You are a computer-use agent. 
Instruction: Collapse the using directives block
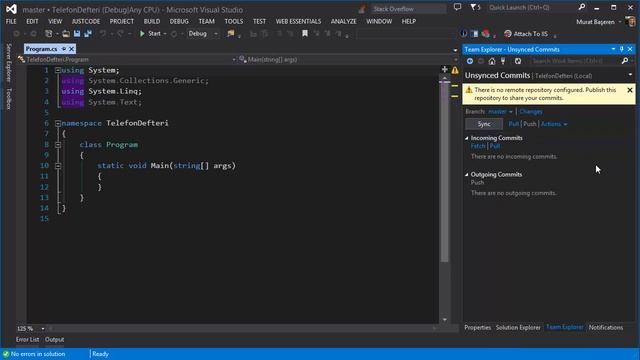[58, 70]
